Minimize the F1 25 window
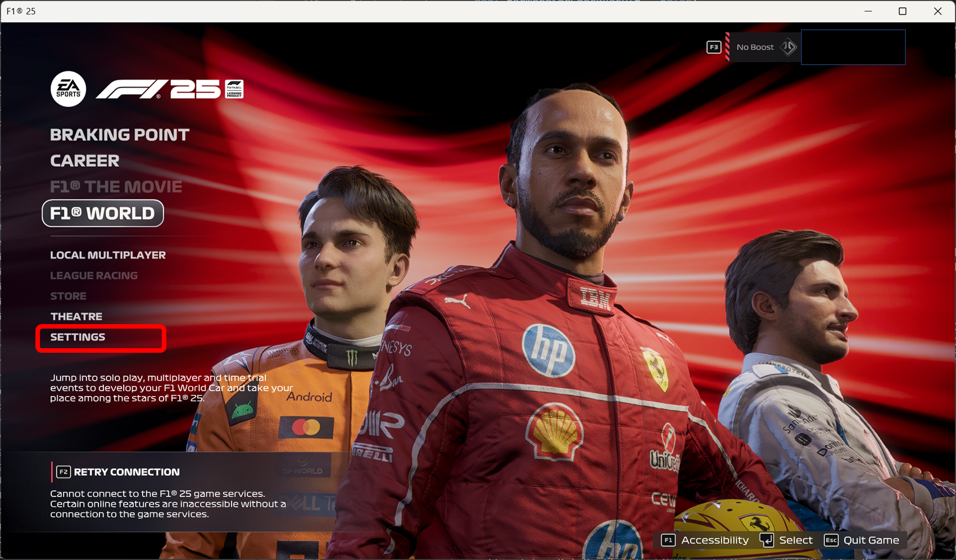Viewport: 956px width, 560px height. (868, 11)
